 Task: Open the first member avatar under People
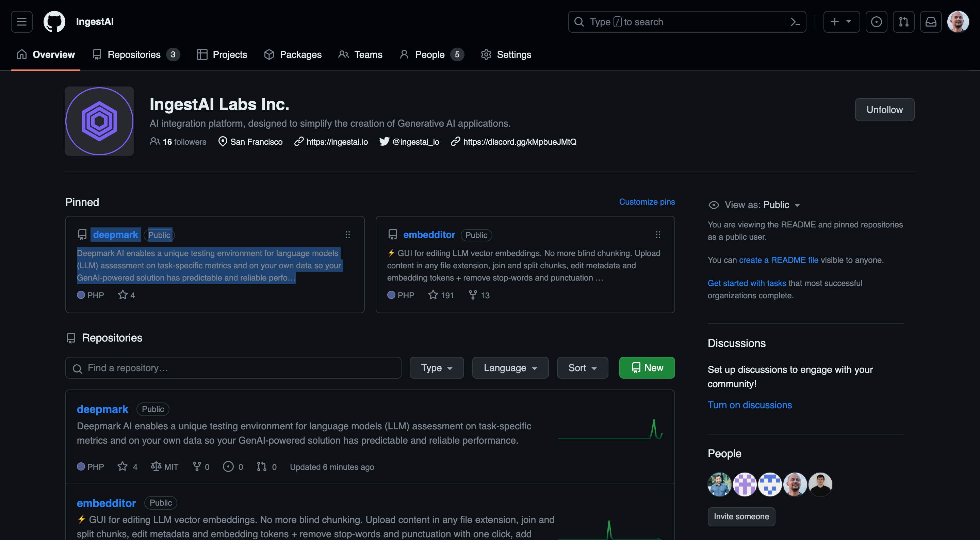(719, 485)
